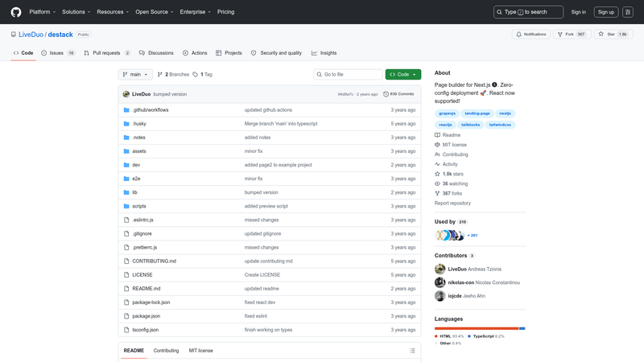The width and height of the screenshot is (644, 362).
Task: Switch to the Code tab
Action: tap(23, 53)
